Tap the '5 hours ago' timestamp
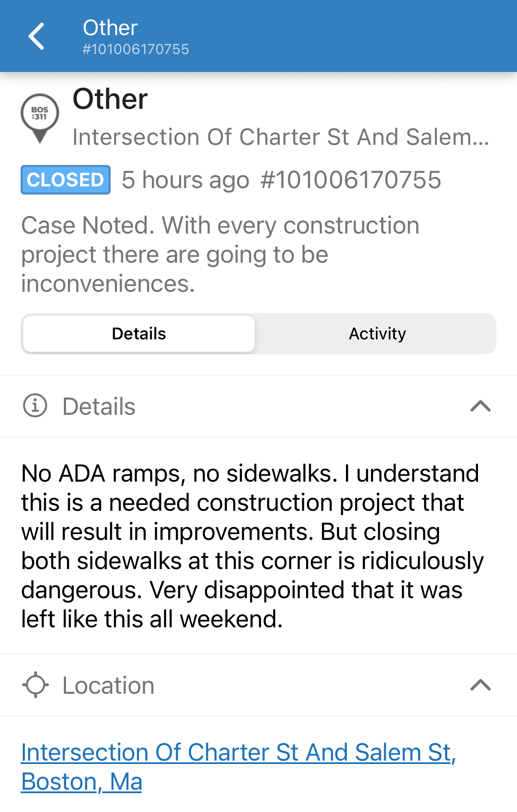Viewport: 517px width, 812px height. tap(185, 180)
